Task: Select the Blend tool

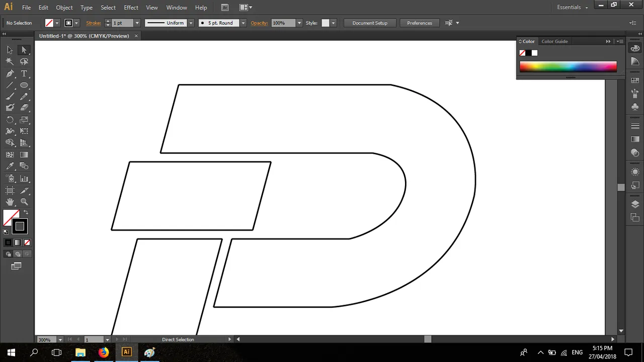Action: [x=24, y=166]
